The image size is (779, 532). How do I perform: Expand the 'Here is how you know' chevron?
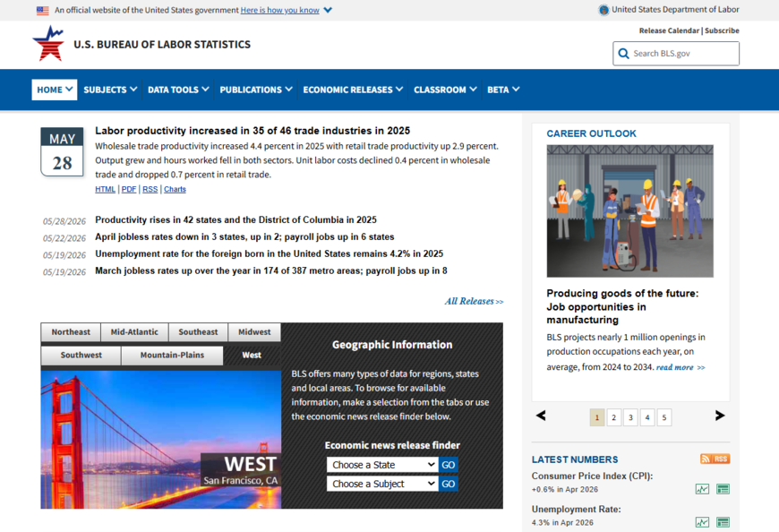(328, 10)
